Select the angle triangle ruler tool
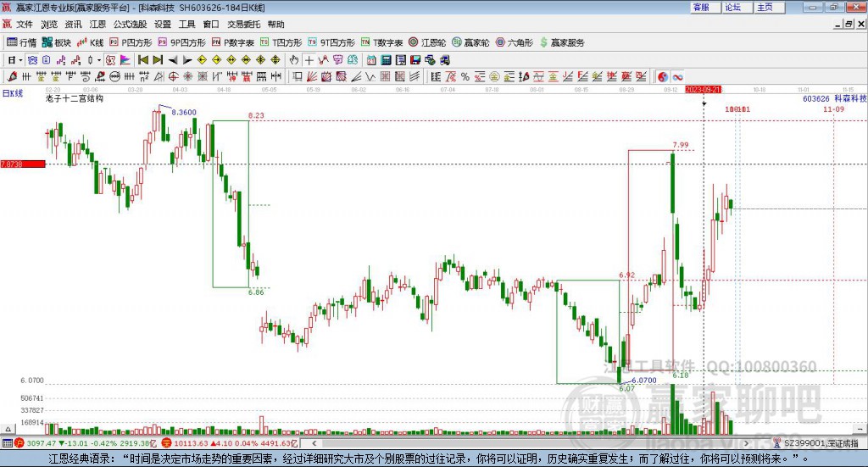Viewport: 868px width, 467px height. tap(159, 77)
